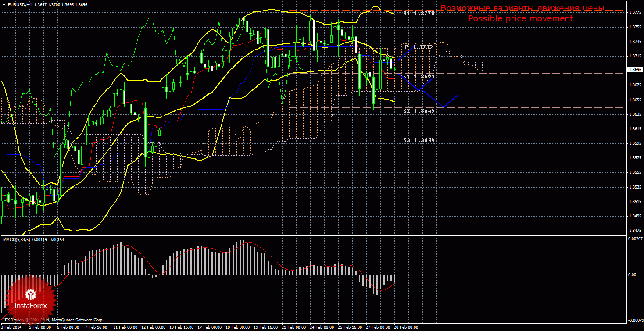This screenshot has height=331, width=644.
Task: Select the S3 1.3604 support label
Action: (x=419, y=140)
